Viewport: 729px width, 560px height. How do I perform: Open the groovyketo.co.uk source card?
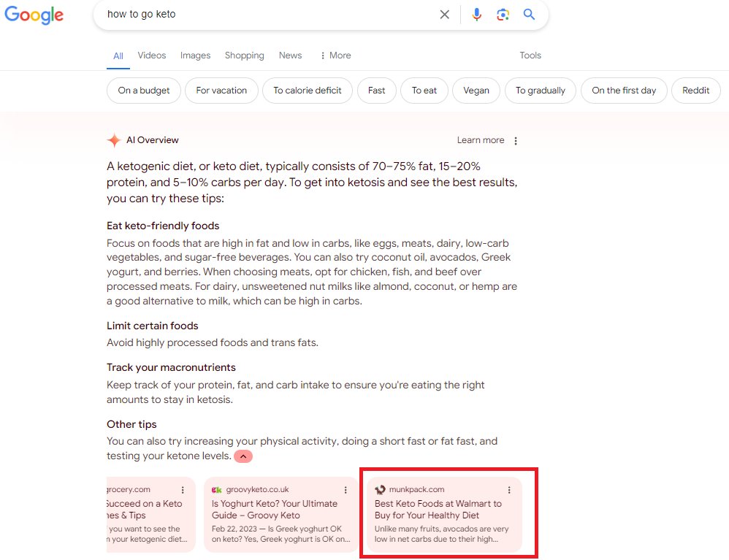(281, 515)
